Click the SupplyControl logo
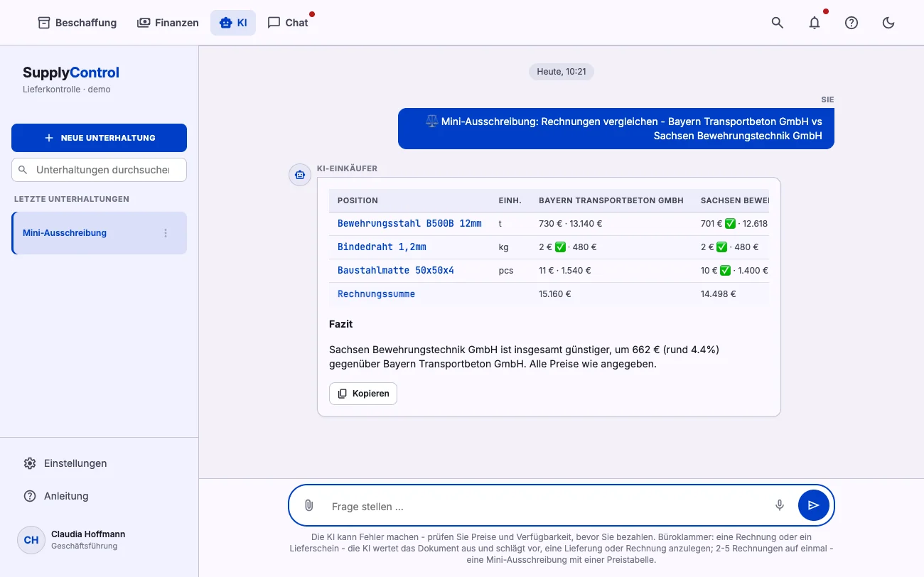 click(x=71, y=72)
